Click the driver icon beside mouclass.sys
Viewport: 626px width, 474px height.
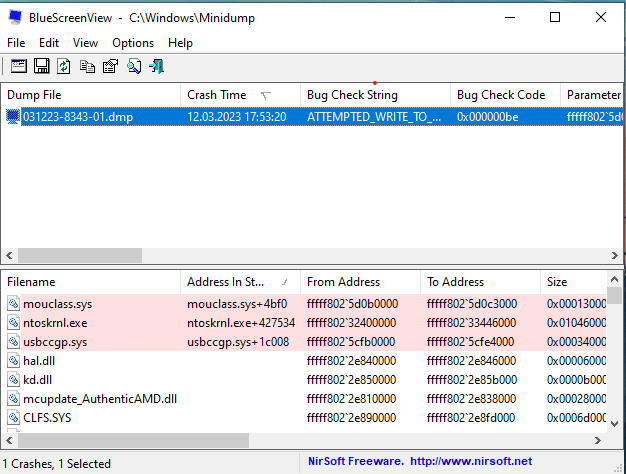coord(14,304)
